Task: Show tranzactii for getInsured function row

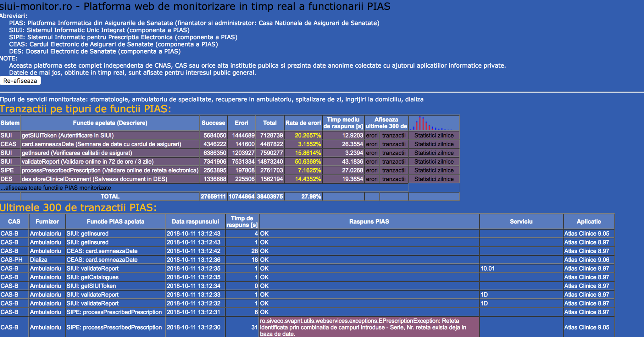Action: pos(394,153)
